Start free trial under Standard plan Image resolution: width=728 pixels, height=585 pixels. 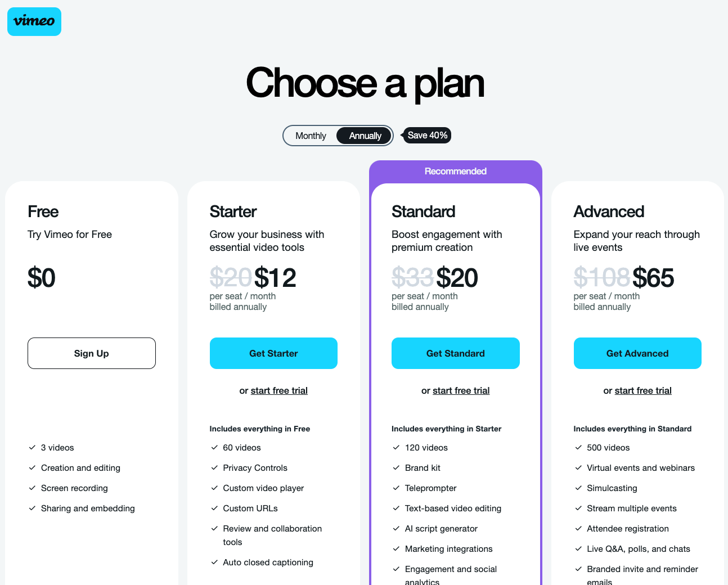pyautogui.click(x=461, y=390)
